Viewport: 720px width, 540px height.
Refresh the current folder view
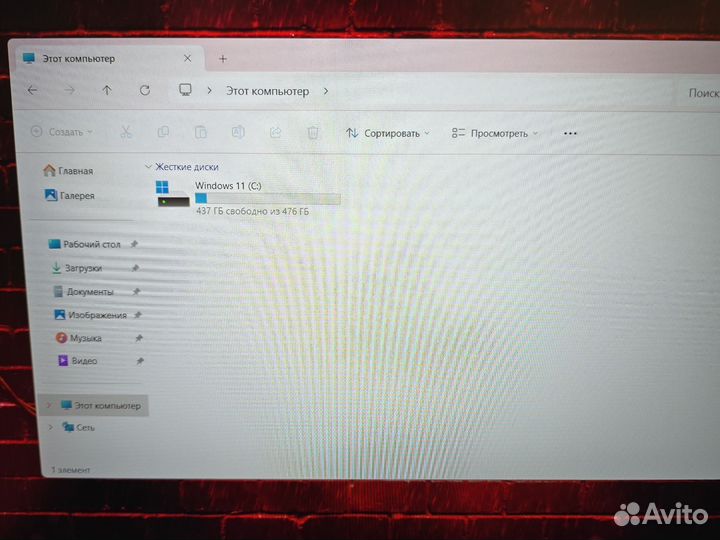145,90
